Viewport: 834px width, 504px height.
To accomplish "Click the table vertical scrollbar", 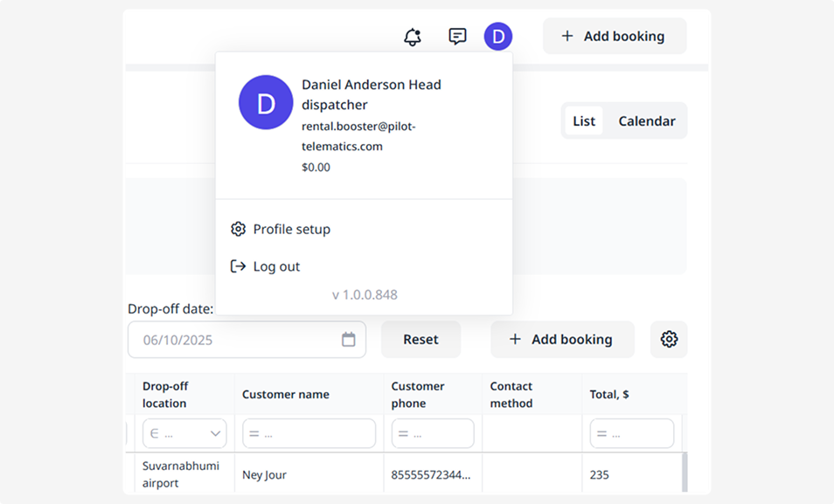I will pos(685,472).
